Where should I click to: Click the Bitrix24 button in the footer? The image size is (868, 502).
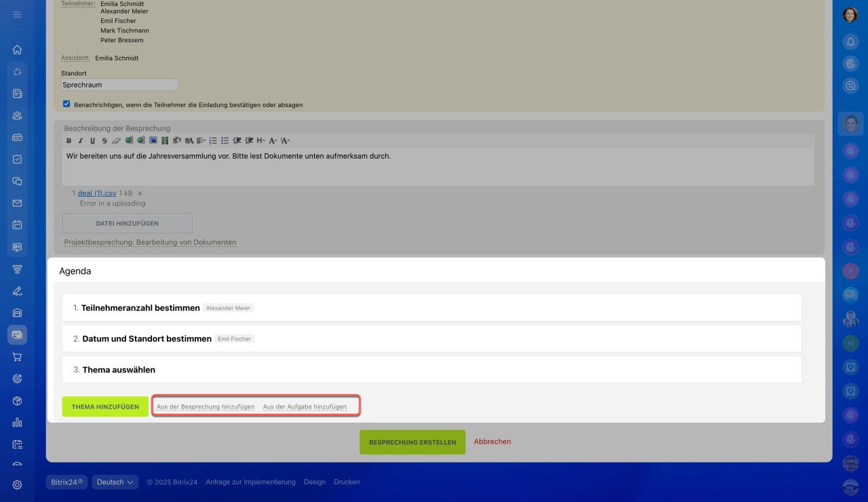(x=67, y=482)
